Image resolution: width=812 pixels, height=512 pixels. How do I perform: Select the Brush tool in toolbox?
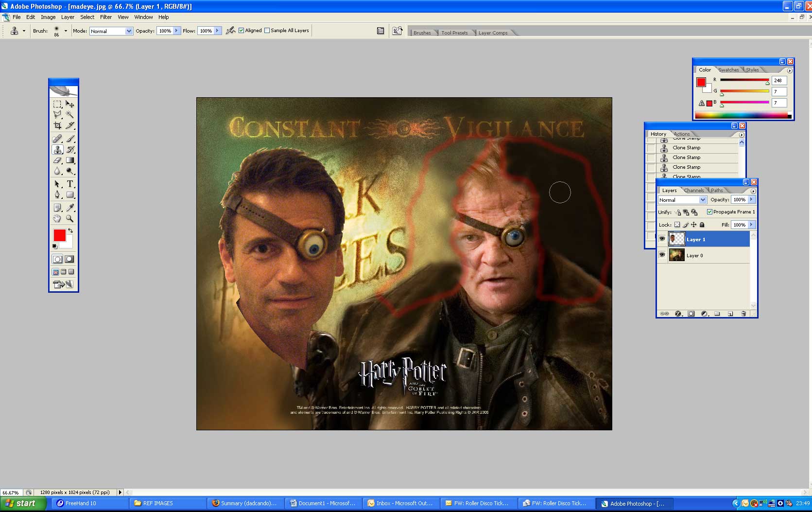point(70,139)
